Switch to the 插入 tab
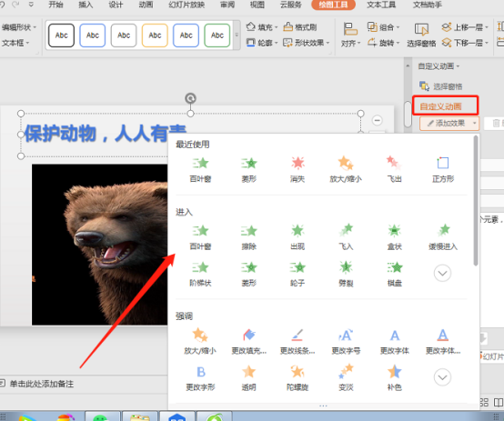This screenshot has width=504, height=421. [86, 5]
